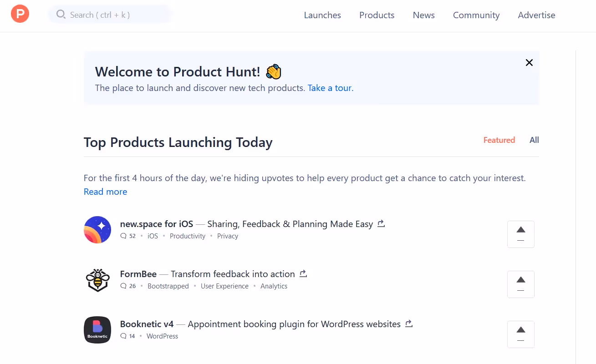
Task: Open new.space external link icon
Action: click(x=382, y=223)
